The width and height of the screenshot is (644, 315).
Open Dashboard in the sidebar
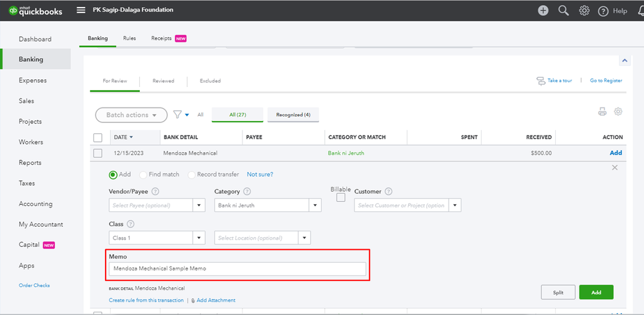click(x=35, y=39)
